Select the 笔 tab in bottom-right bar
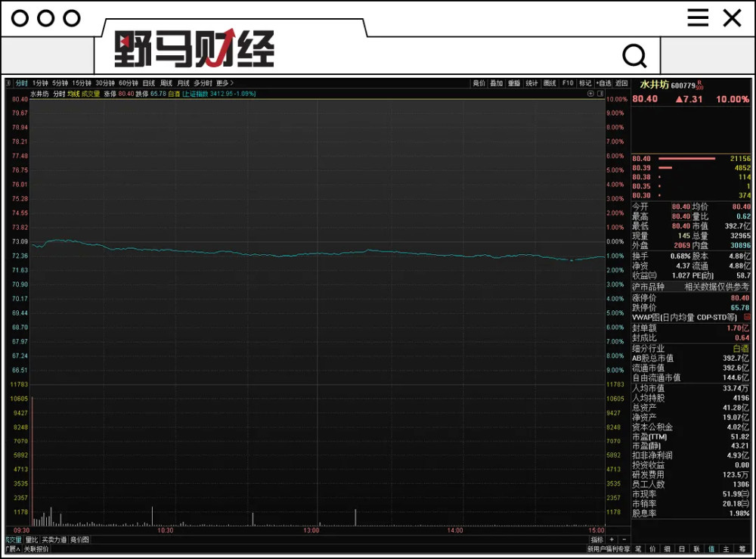 (638, 549)
